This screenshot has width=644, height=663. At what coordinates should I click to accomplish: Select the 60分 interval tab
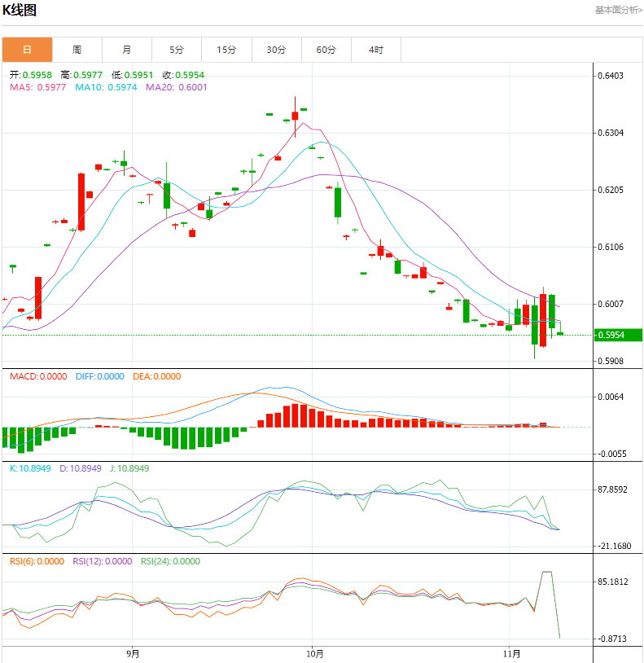(326, 50)
